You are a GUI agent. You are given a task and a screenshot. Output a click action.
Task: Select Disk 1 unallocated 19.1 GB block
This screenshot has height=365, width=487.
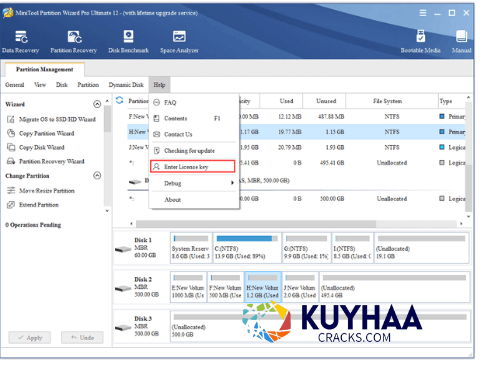422,248
